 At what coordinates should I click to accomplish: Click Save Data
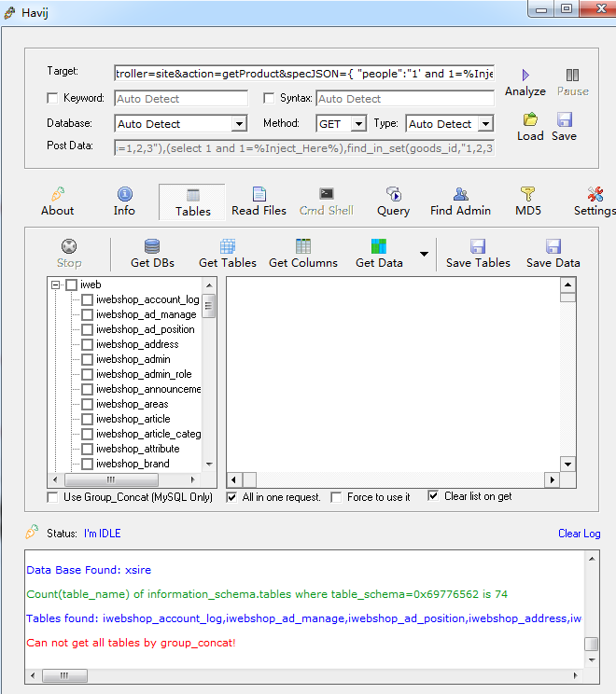point(553,254)
